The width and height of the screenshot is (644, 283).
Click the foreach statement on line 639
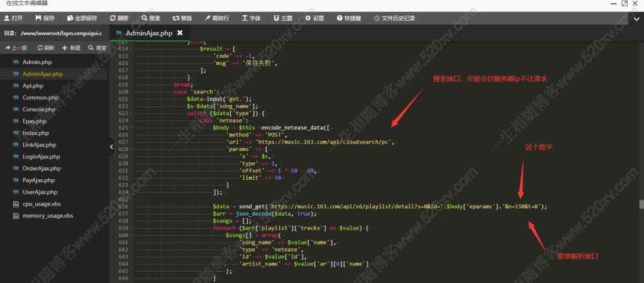pyautogui.click(x=292, y=228)
